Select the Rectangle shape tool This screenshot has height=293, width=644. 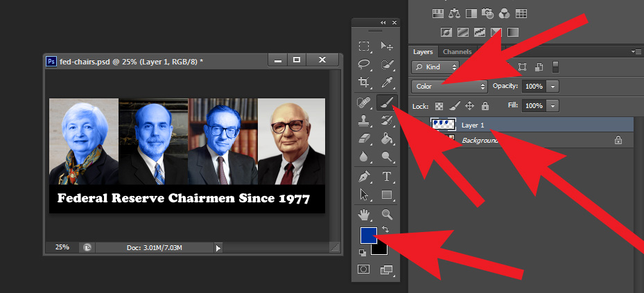[387, 195]
